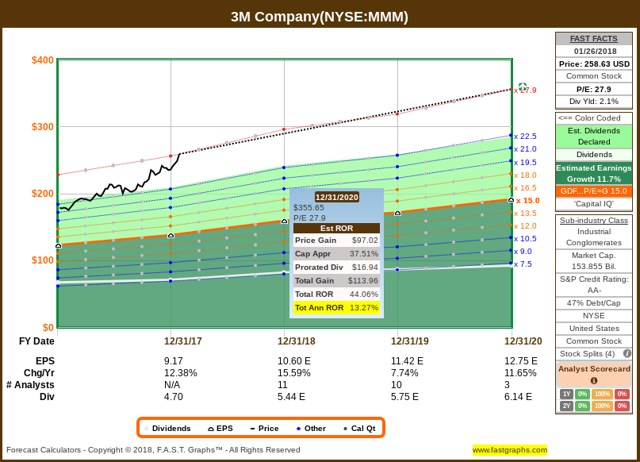The height and width of the screenshot is (462, 640).
Task: Click the Analyst Scorecard panel title
Action: click(594, 369)
